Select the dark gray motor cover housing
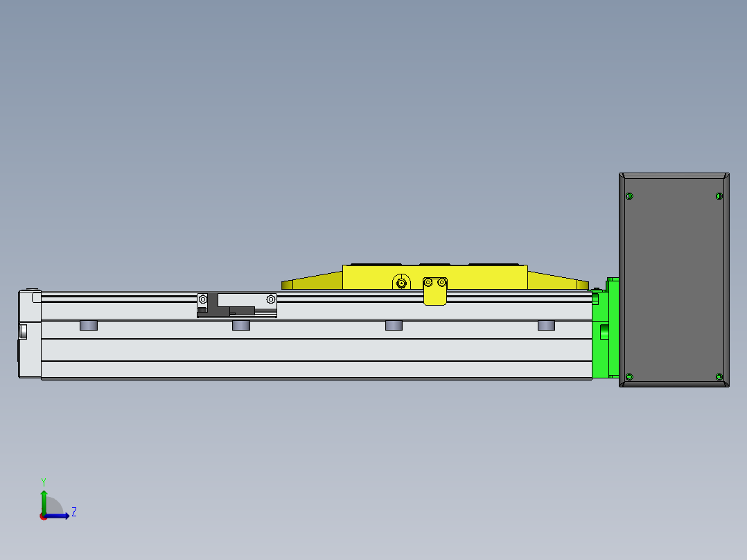The width and height of the screenshot is (747, 560). click(x=674, y=280)
